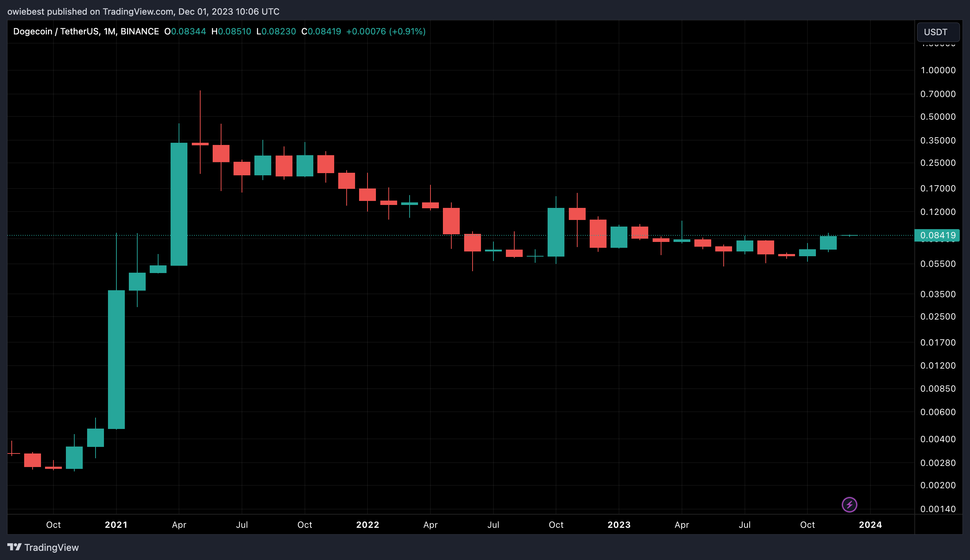Viewport: 970px width, 560px height.
Task: Click the 0.70000 price axis label
Action: tap(938, 94)
